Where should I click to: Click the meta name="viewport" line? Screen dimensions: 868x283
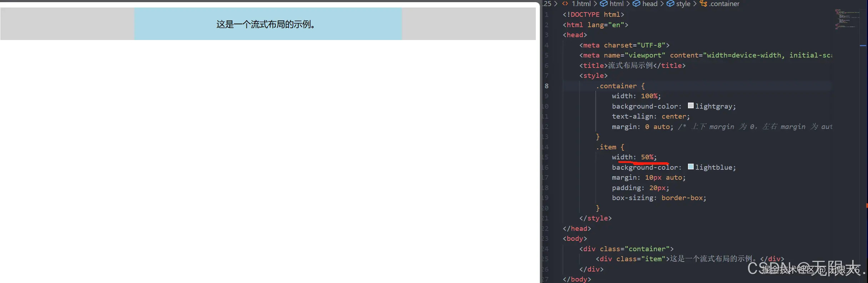706,55
